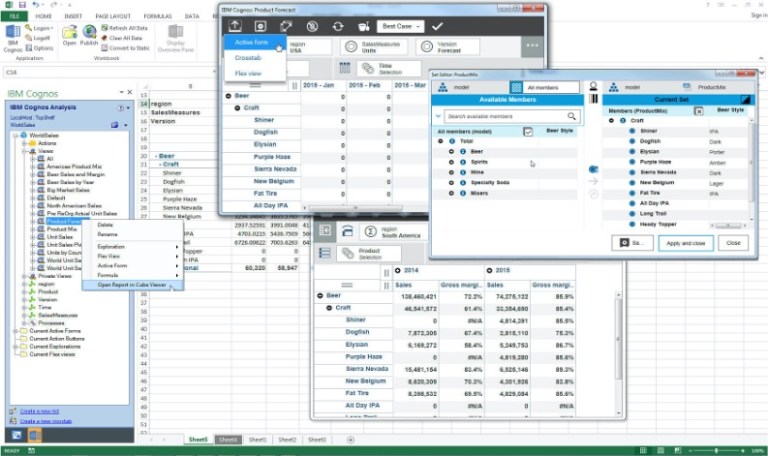This screenshot has height=456, width=768.
Task: Switch to the Sheet5 worksheet tab
Action: coord(198,439)
